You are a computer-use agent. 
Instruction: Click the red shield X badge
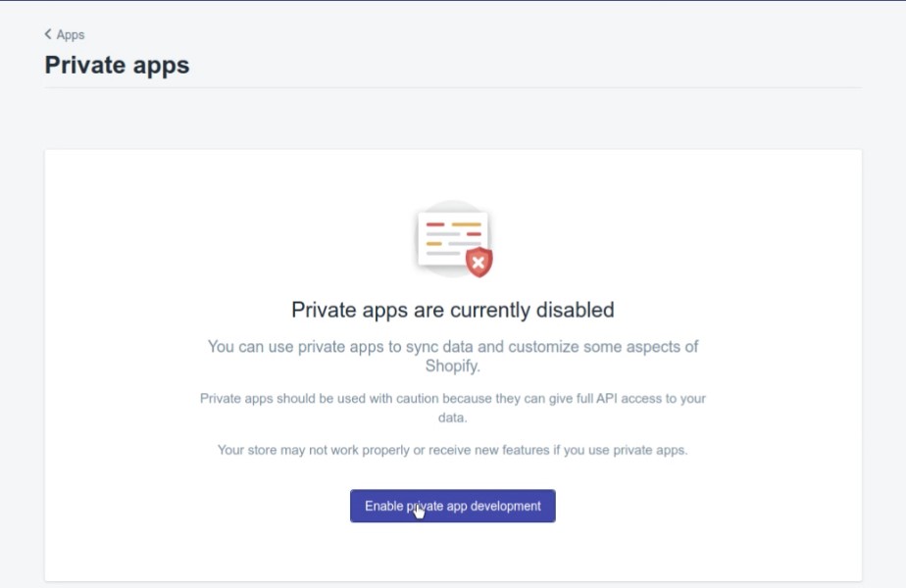pyautogui.click(x=479, y=263)
